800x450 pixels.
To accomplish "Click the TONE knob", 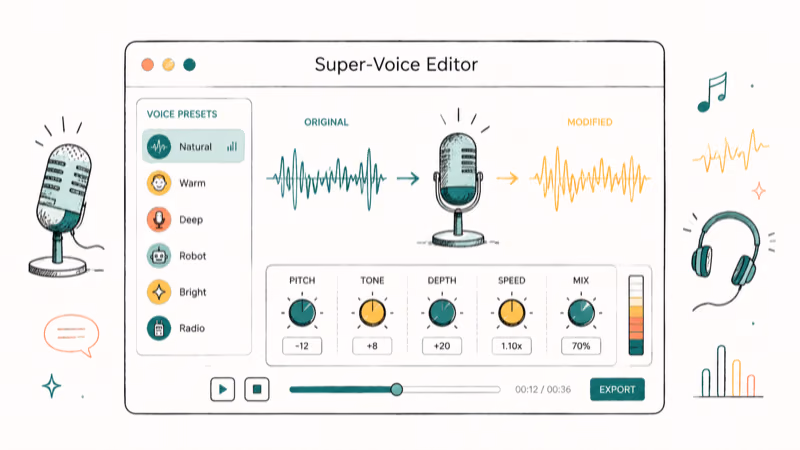I will coord(372,313).
